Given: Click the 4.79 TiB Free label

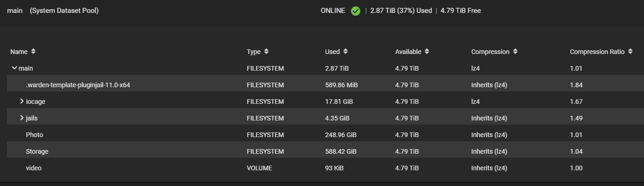Looking at the screenshot, I should [461, 11].
